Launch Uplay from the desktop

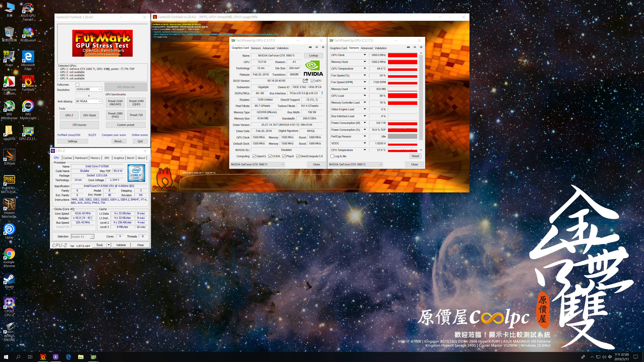[x=9, y=231]
